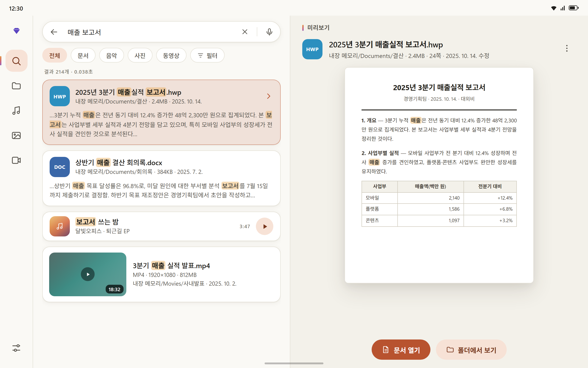Select 플랫폼 row in preview table
Image resolution: width=588 pixels, height=368 pixels.
[x=439, y=209]
